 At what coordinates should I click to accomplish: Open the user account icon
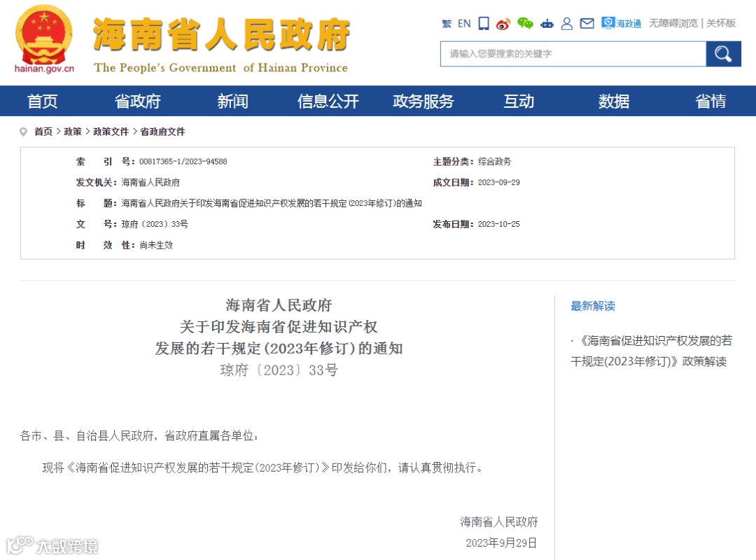click(x=567, y=24)
